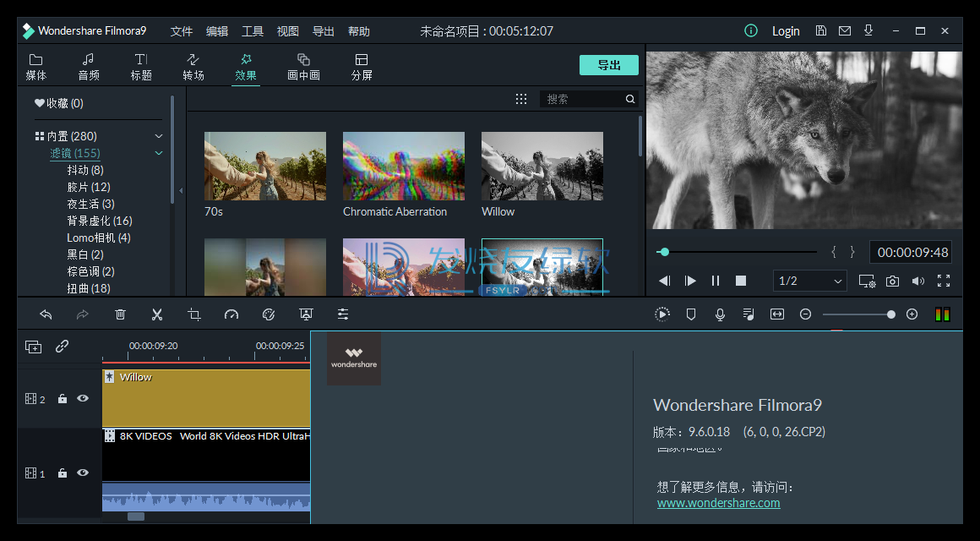
Task: Add a marker with shield icon
Action: pyautogui.click(x=690, y=314)
